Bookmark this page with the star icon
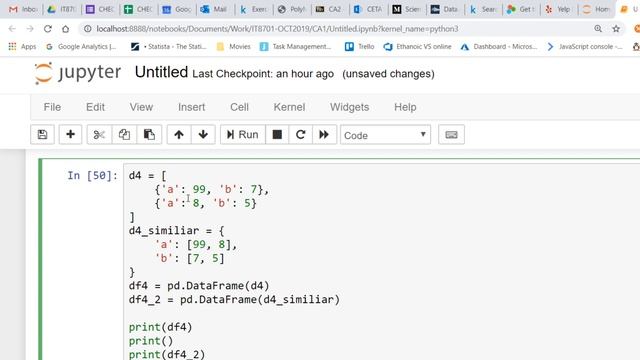640x360 pixels. 616,29
